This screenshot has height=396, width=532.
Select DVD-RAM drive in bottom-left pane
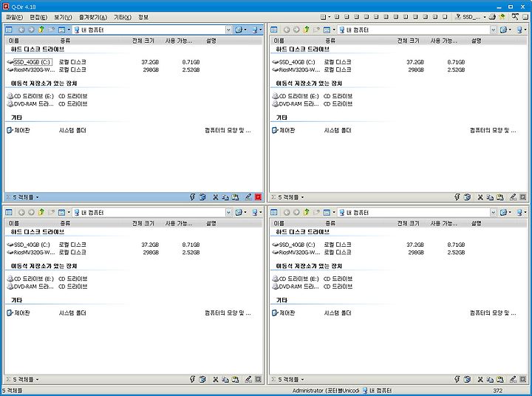pyautogui.click(x=30, y=287)
